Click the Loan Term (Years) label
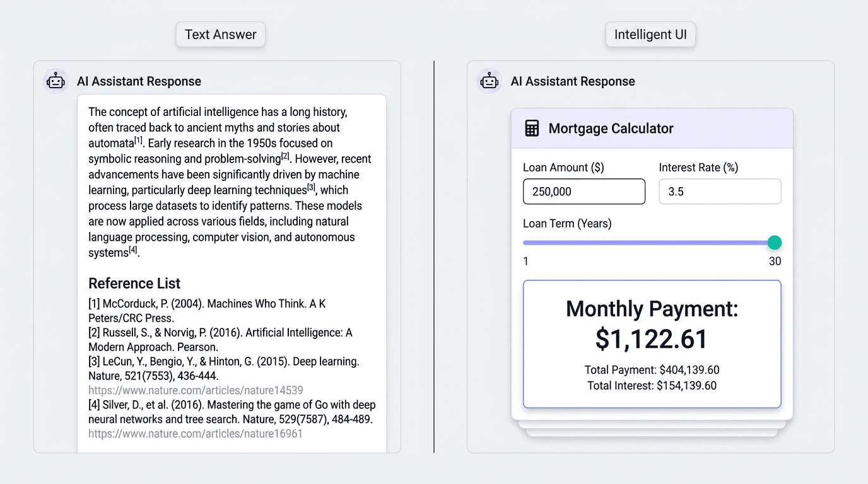 [x=567, y=224]
